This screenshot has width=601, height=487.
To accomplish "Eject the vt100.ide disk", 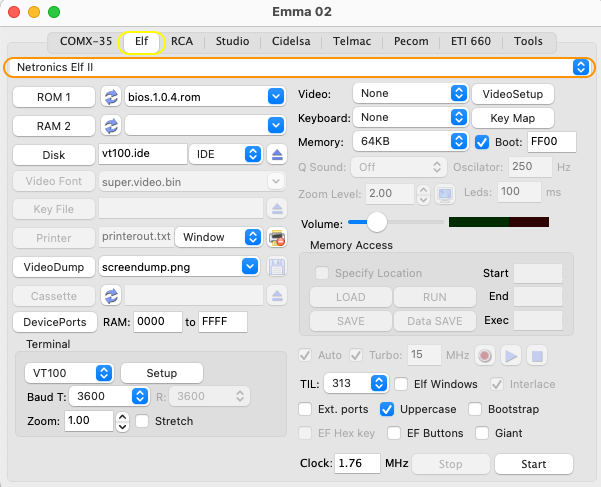I will [x=278, y=154].
